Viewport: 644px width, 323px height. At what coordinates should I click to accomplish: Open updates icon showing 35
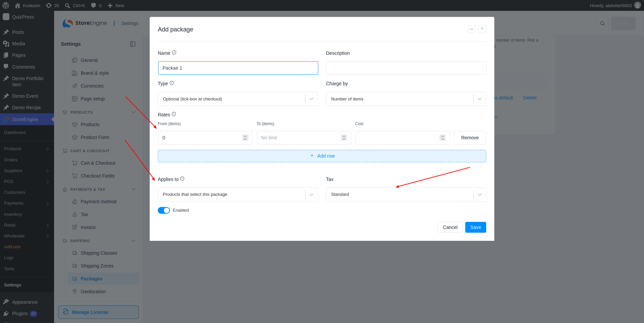52,5
